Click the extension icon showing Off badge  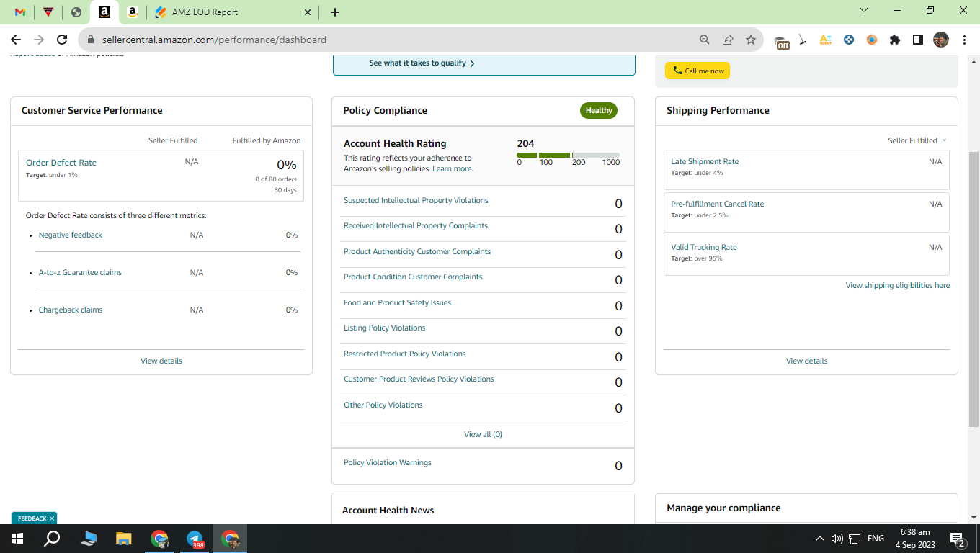coord(781,41)
